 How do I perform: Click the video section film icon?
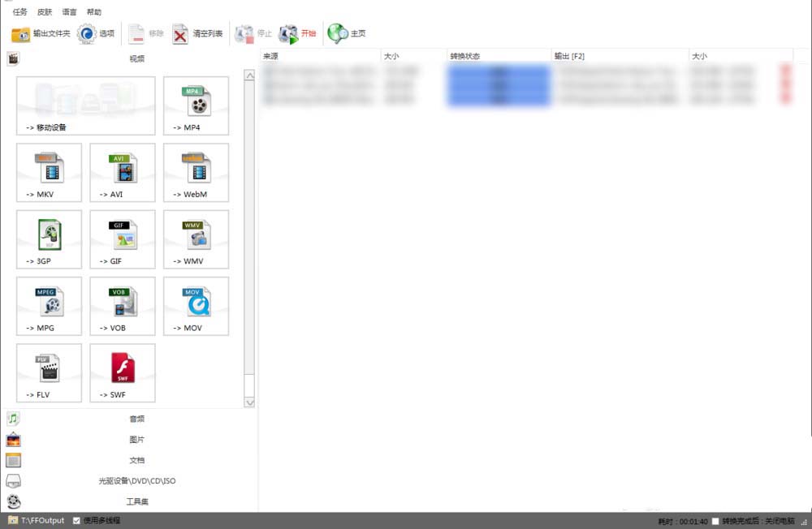(14, 58)
